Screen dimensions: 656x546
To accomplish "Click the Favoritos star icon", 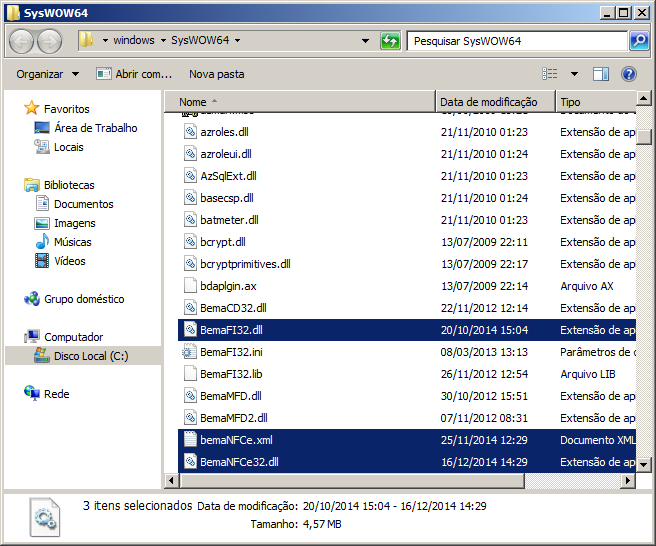I will click(31, 108).
